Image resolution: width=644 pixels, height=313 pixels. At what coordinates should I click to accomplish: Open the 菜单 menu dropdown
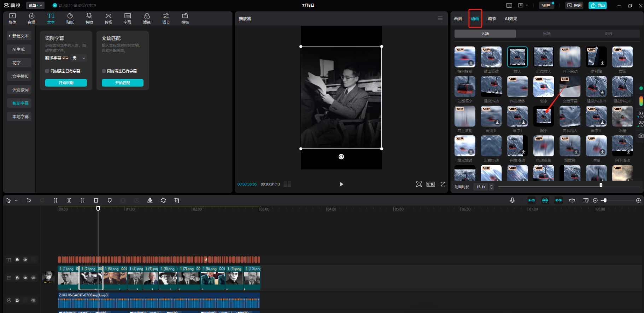click(35, 5)
